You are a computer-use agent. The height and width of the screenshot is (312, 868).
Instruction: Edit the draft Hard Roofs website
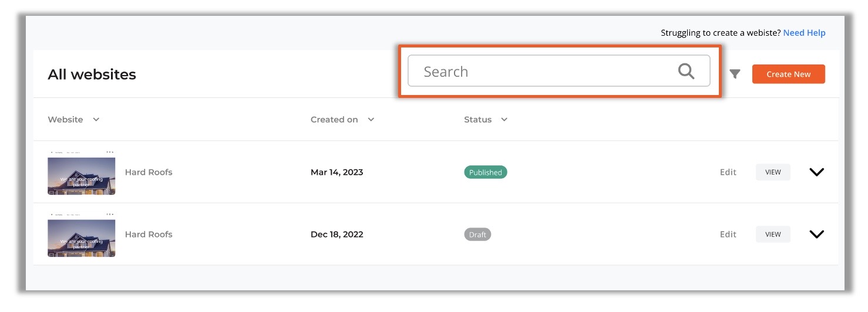click(x=728, y=235)
